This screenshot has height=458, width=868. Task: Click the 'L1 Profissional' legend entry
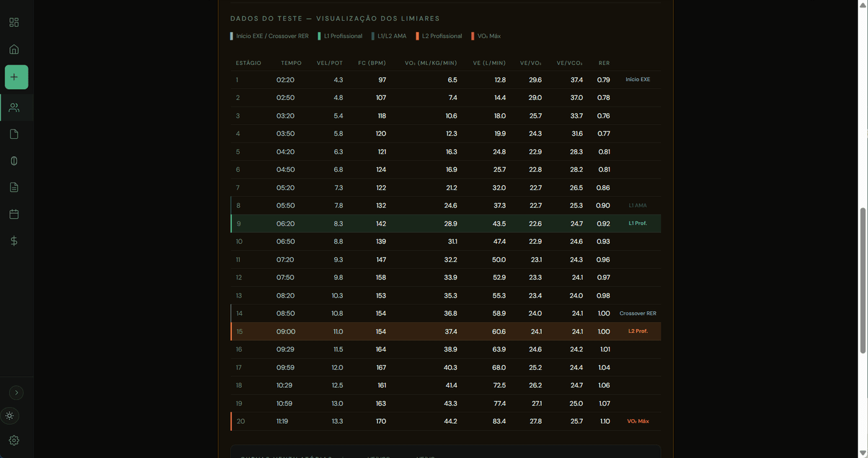pos(340,36)
